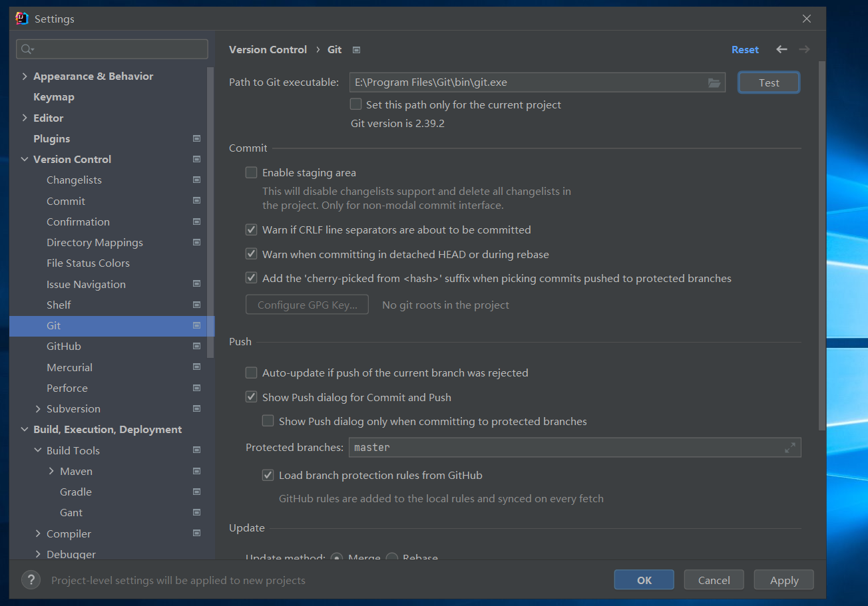Select the Shelf settings page
868x606 pixels.
coord(59,305)
